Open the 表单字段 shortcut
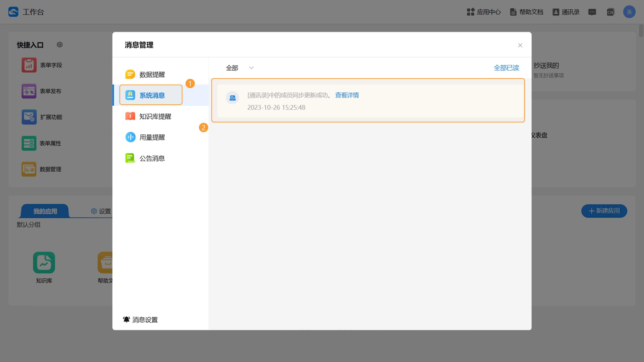644x362 pixels. (42, 65)
